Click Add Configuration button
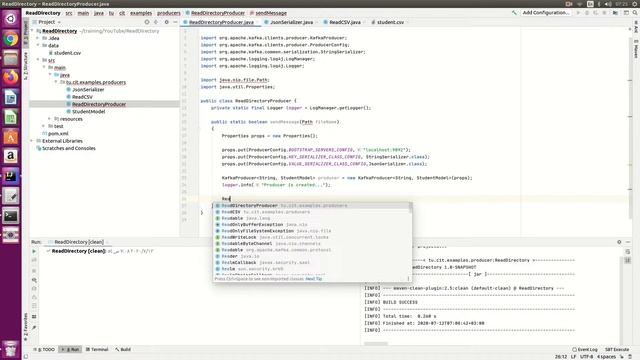 pos(546,13)
